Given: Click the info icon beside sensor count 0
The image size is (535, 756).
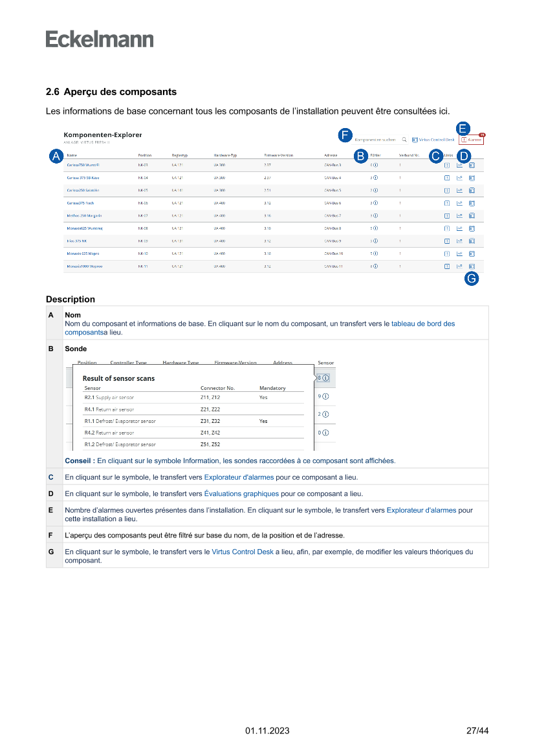Looking at the screenshot, I should pyautogui.click(x=325, y=433).
